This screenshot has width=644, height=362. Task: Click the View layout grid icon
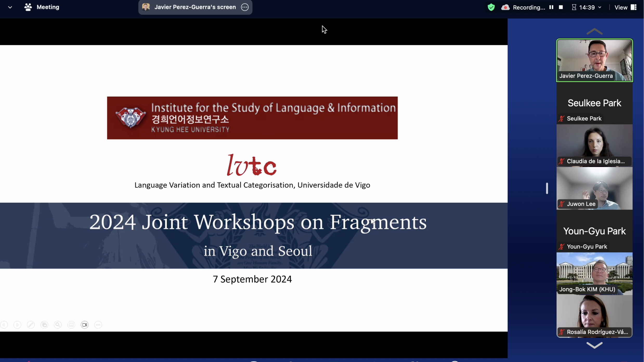tap(634, 7)
